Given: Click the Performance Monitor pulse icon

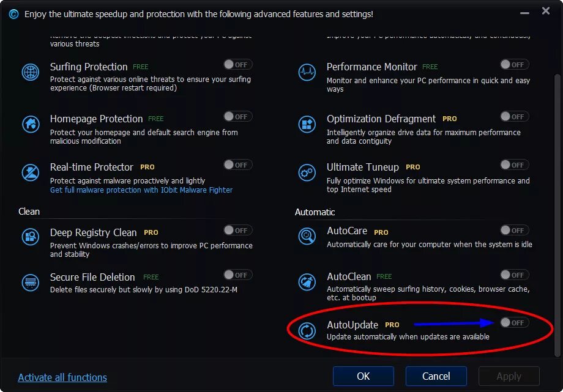Looking at the screenshot, I should (x=307, y=72).
